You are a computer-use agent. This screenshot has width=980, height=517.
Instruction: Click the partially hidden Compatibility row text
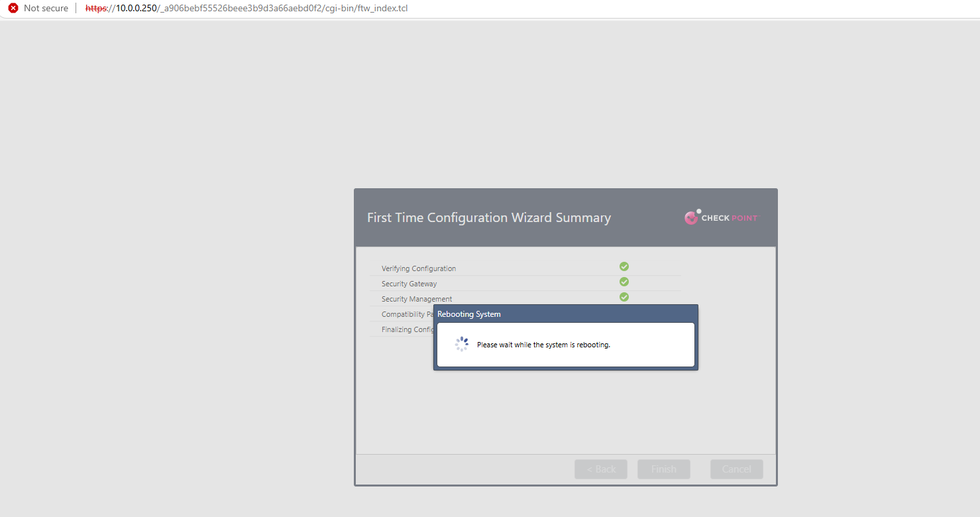(408, 314)
